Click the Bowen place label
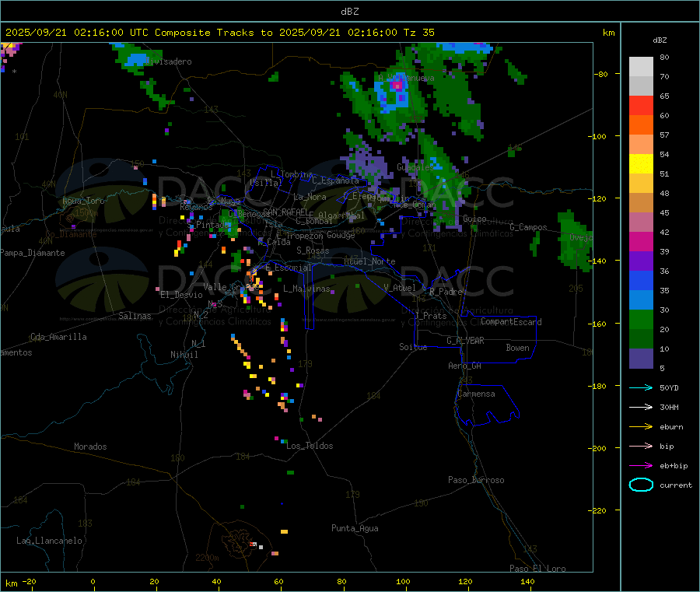 518,348
